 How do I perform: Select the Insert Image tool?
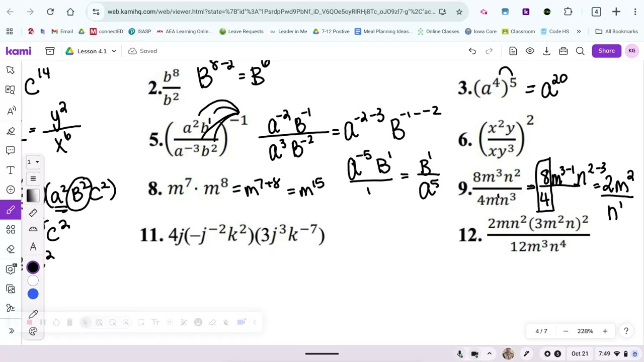(x=11, y=289)
